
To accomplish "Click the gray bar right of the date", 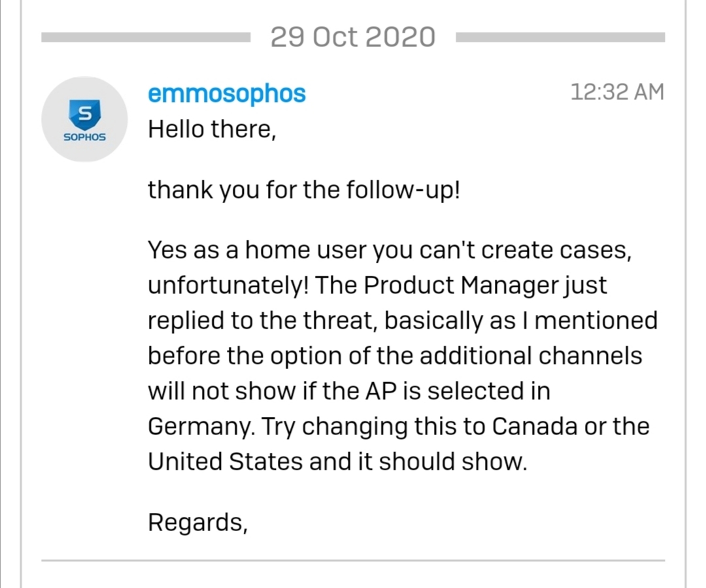I will coord(560,37).
